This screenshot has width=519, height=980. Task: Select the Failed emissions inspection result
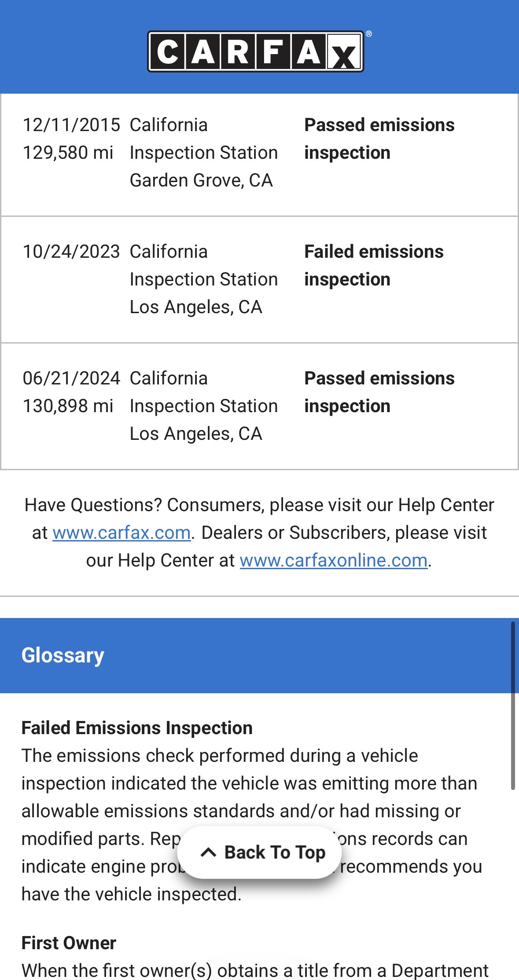click(x=374, y=265)
